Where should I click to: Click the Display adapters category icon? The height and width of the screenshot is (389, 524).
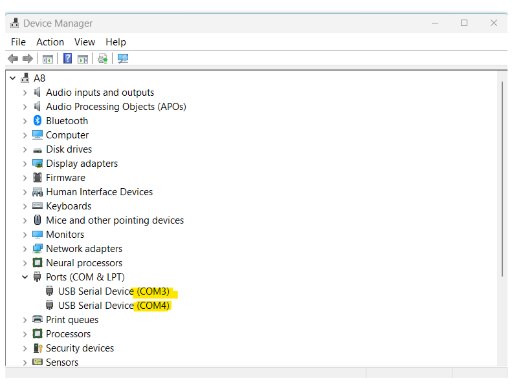(x=37, y=163)
